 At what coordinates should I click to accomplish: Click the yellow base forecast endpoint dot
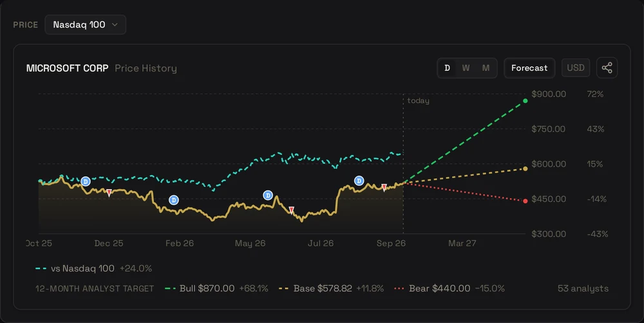(526, 169)
